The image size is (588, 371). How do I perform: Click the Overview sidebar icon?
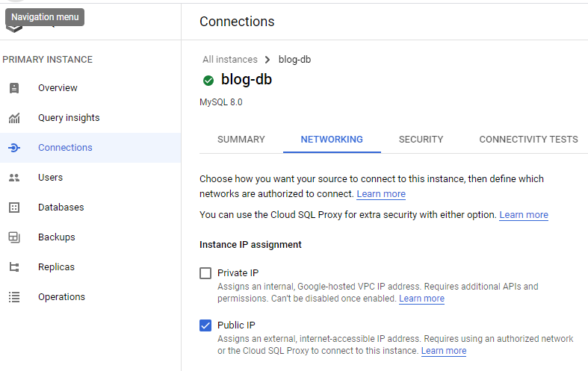[x=14, y=88]
